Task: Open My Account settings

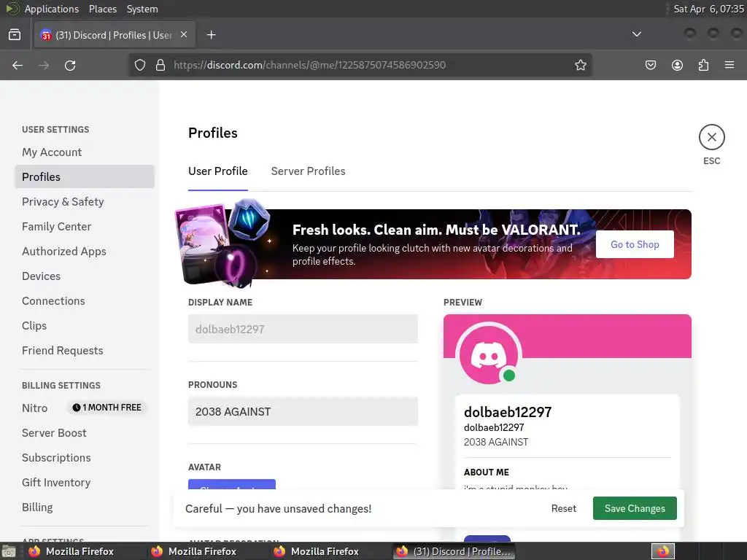Action: [x=85, y=152]
